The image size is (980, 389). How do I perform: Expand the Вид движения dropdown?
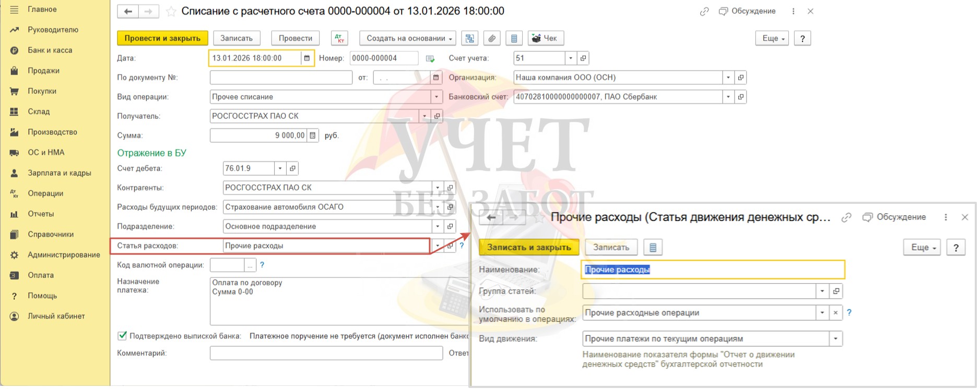pos(836,338)
